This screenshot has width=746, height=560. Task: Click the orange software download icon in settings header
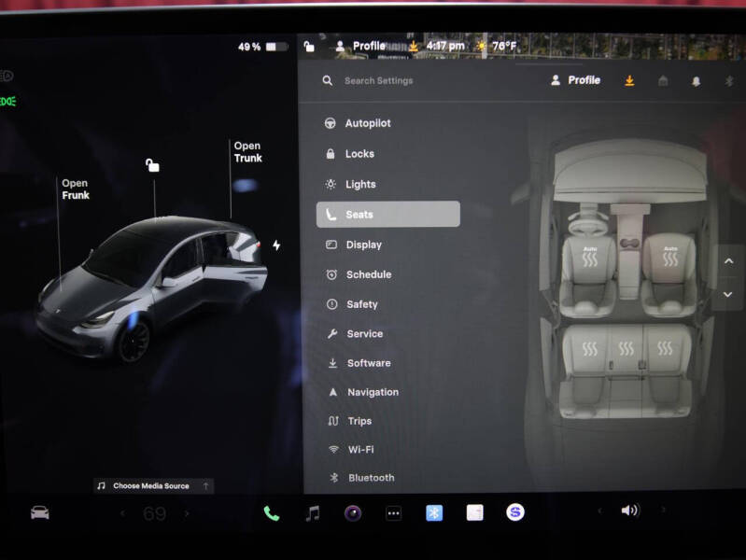[629, 81]
